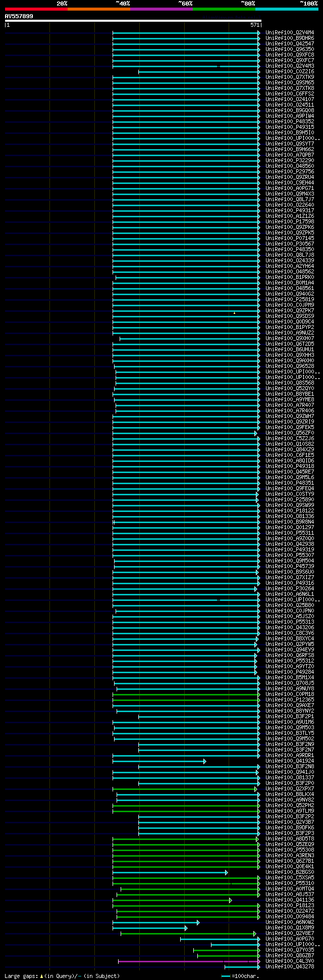Select the UniRef100_C6FFS2 label

290,94
